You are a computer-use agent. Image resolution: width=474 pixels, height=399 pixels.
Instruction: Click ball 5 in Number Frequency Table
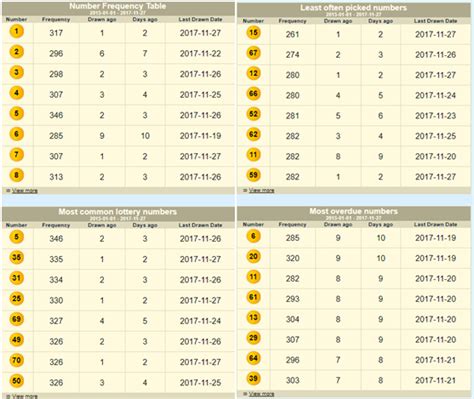(x=16, y=114)
